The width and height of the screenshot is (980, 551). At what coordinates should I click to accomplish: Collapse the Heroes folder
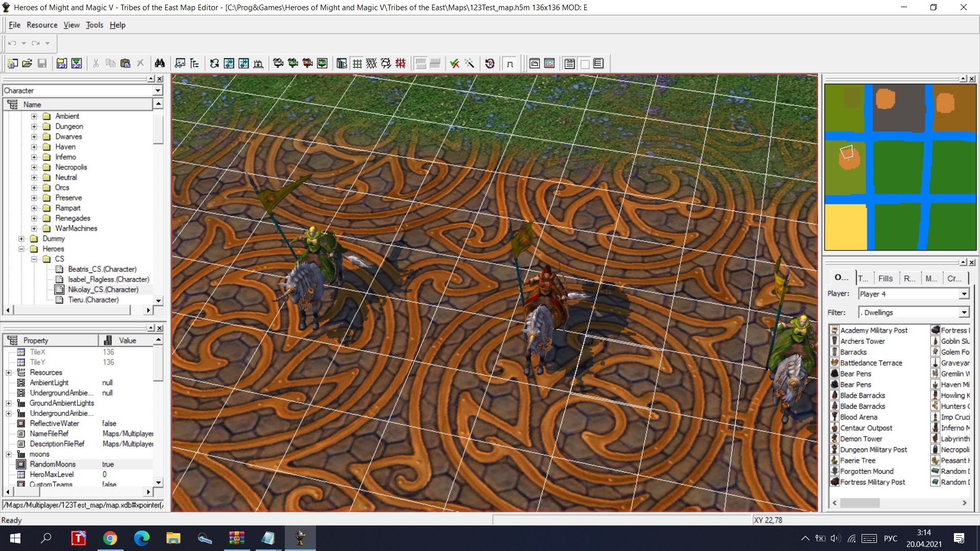point(21,249)
